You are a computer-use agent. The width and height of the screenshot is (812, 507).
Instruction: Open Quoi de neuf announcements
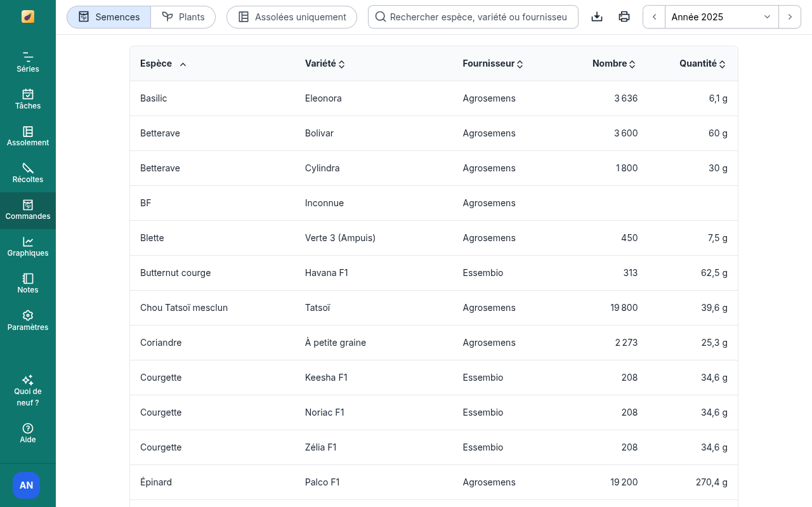click(x=28, y=390)
